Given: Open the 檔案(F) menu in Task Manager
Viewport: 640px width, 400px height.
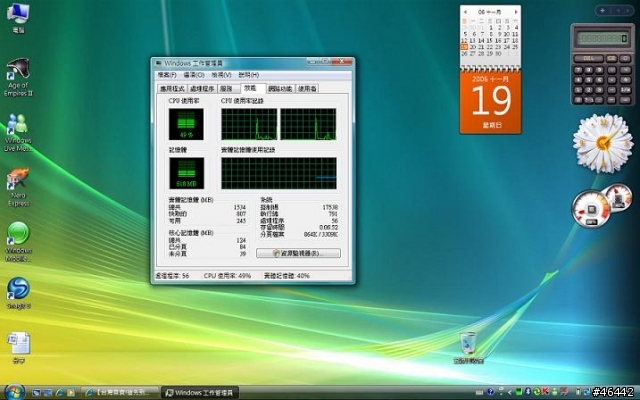Looking at the screenshot, I should click(167, 75).
